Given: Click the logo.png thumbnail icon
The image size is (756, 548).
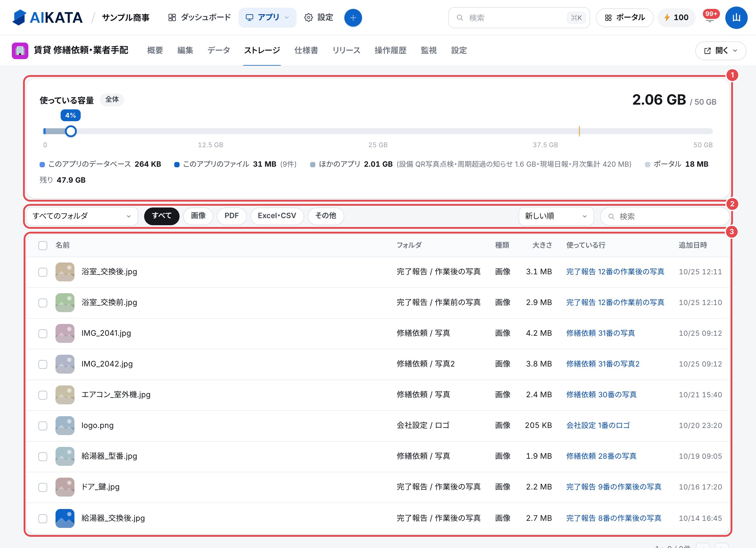Looking at the screenshot, I should [x=65, y=426].
